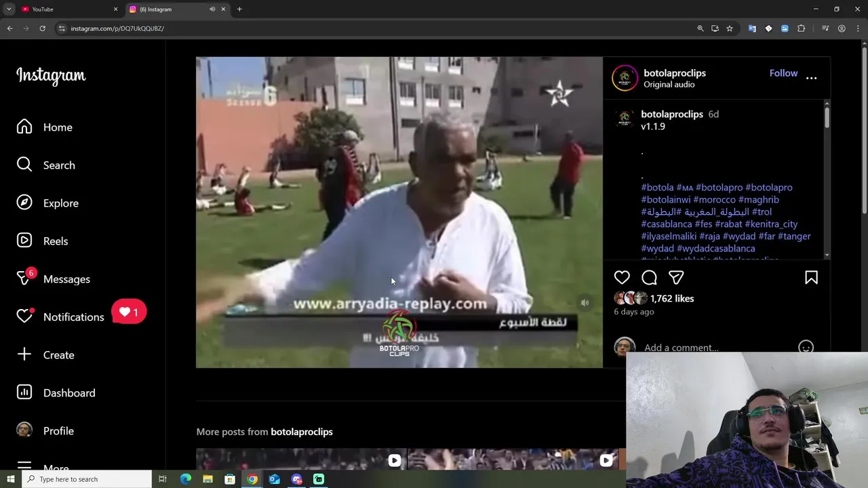
Task: Share the post via paper-plane icon
Action: point(676,277)
